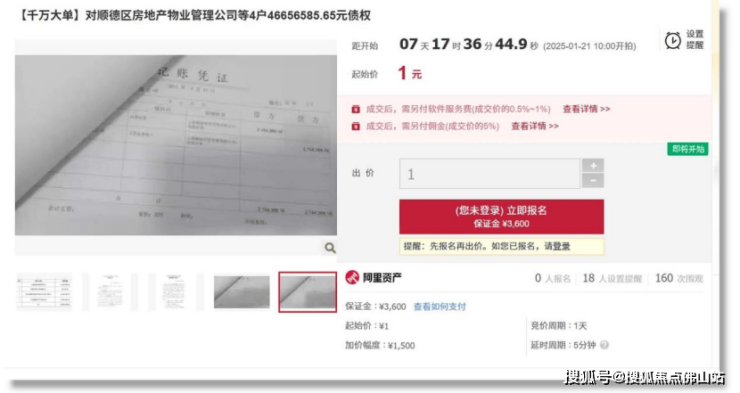This screenshot has width=740, height=393.
Task: Increase bid with the plus button
Action: [593, 166]
